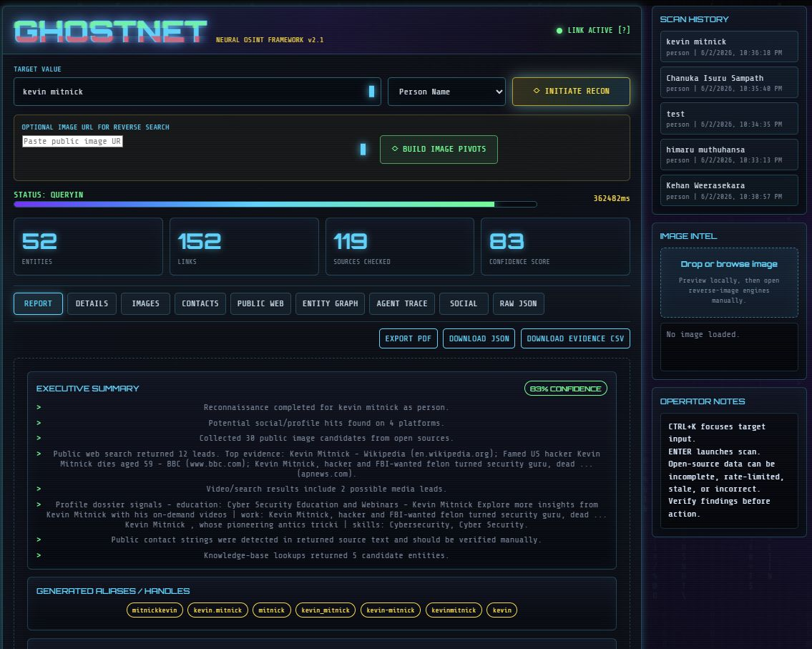Click the mitnick alias chip
The image size is (812, 649).
(271, 610)
